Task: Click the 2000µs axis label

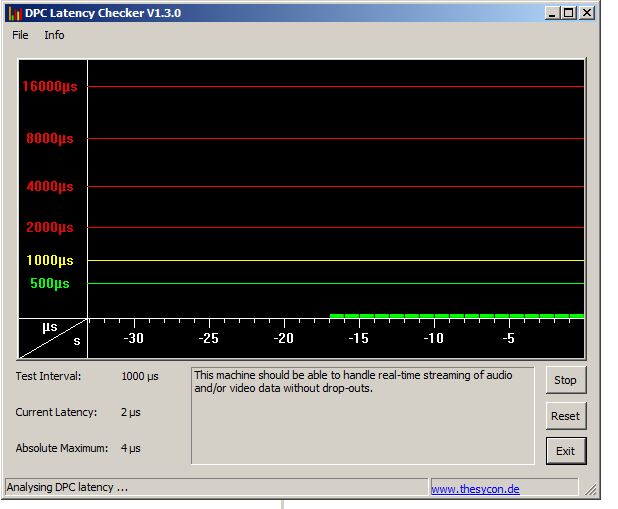Action: coord(50,227)
